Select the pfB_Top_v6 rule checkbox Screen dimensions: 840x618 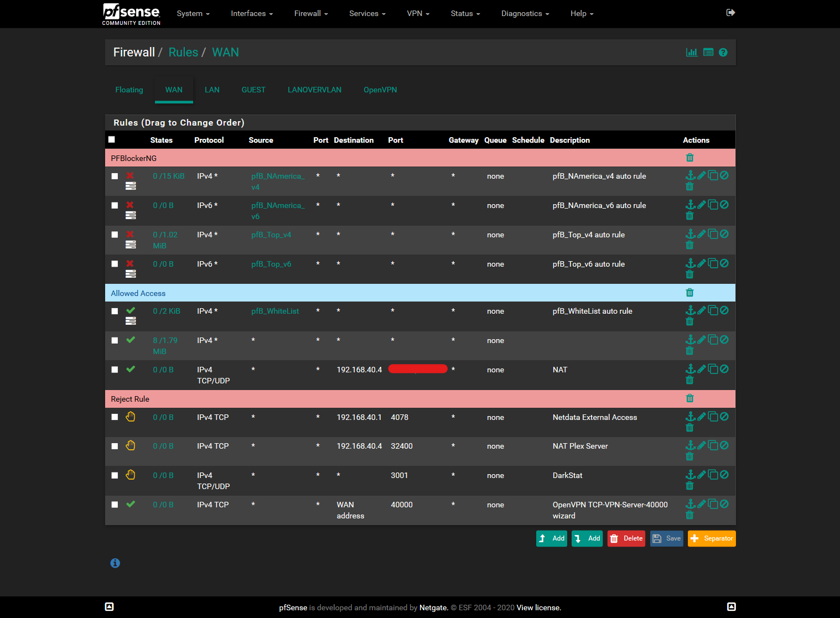[115, 264]
